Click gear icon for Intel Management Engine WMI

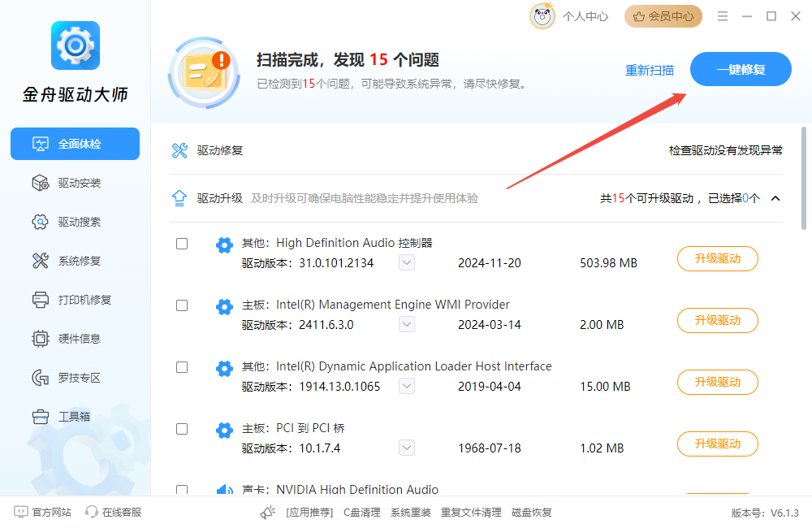(x=224, y=307)
